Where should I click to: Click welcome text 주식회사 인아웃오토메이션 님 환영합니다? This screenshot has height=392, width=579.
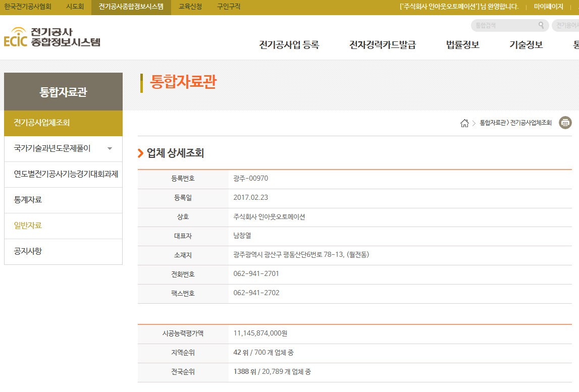[x=459, y=7]
